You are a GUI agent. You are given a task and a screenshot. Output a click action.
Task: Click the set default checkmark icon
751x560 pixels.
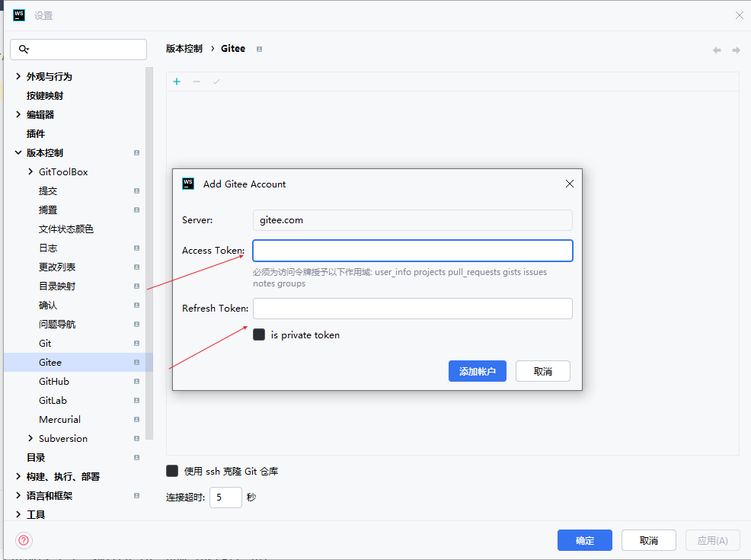click(x=216, y=82)
